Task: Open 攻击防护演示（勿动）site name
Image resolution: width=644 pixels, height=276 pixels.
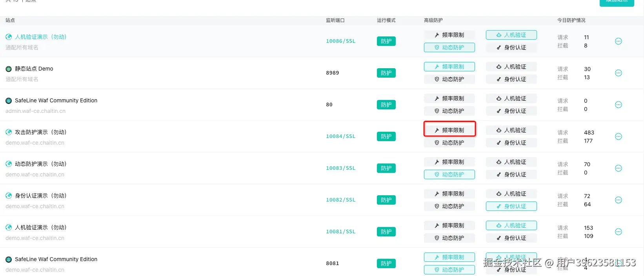Action: coord(41,132)
